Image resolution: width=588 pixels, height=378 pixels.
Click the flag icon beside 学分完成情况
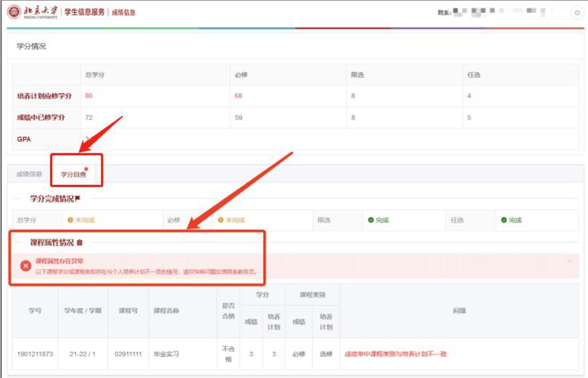pos(78,199)
